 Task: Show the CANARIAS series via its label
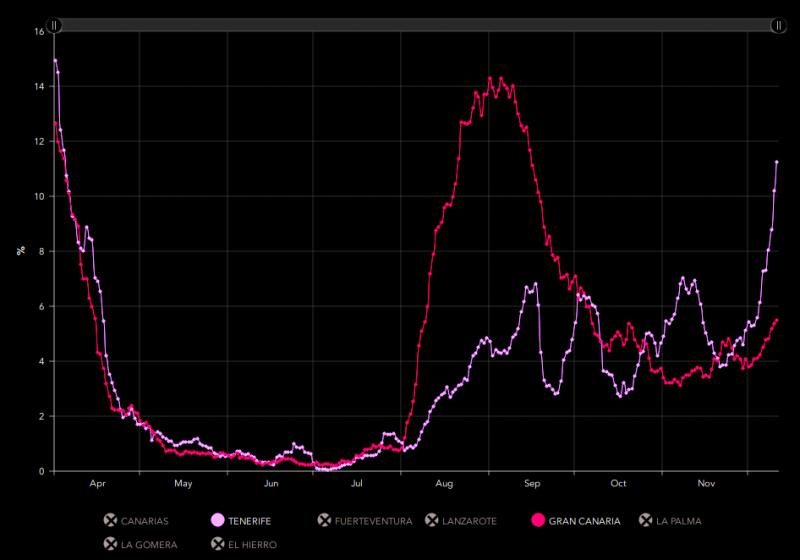click(x=144, y=521)
